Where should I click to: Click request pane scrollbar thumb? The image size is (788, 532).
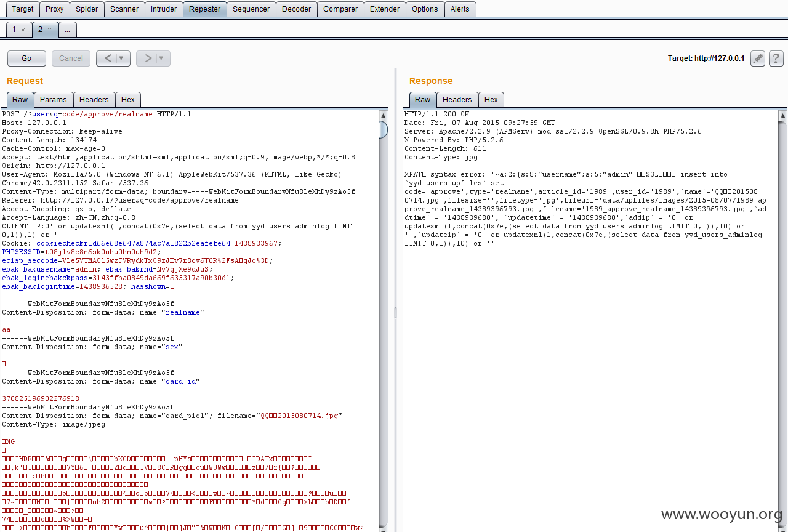tap(383, 129)
